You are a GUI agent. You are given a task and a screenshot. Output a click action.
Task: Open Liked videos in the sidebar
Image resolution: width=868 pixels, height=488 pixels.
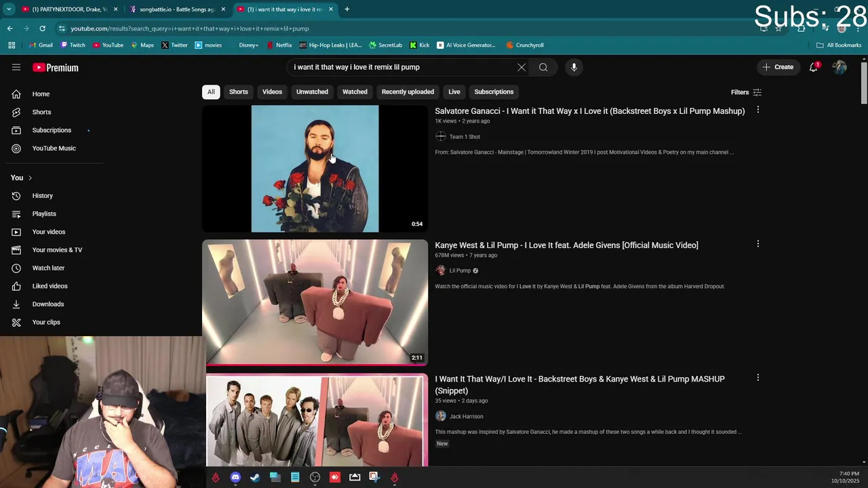(x=51, y=286)
